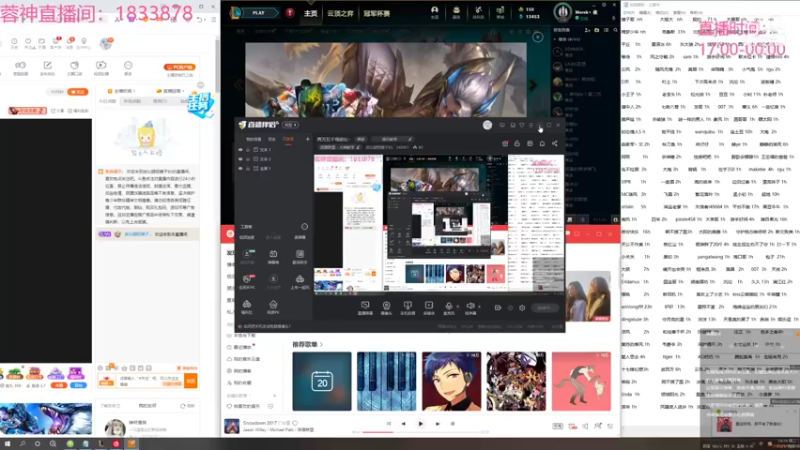Click the PLAY button in the League client

(258, 13)
